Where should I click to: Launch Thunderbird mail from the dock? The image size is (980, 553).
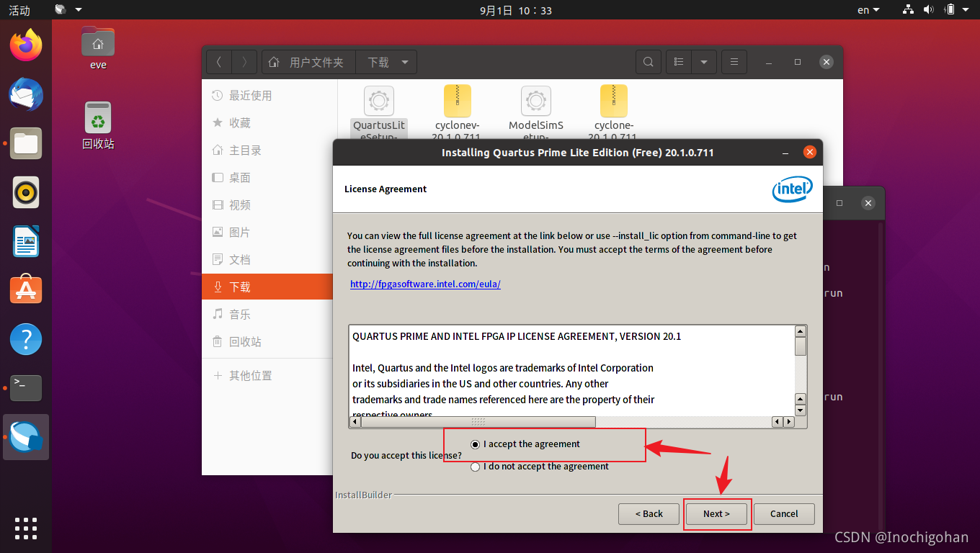(26, 95)
